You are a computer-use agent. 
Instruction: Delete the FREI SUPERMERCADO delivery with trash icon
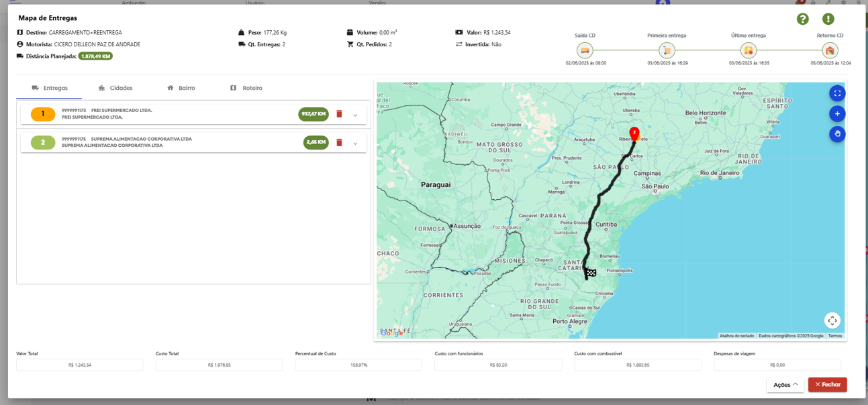339,114
